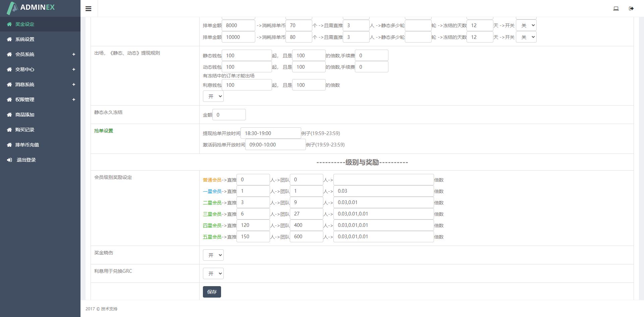Click 静态钱包 starting amount field
The image size is (644, 317).
(247, 56)
